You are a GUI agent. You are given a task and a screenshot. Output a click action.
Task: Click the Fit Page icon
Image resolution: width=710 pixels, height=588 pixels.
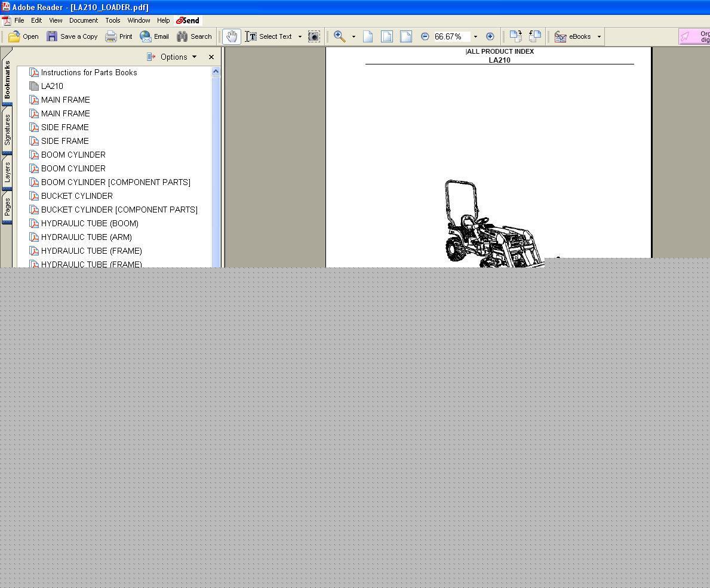tap(387, 36)
